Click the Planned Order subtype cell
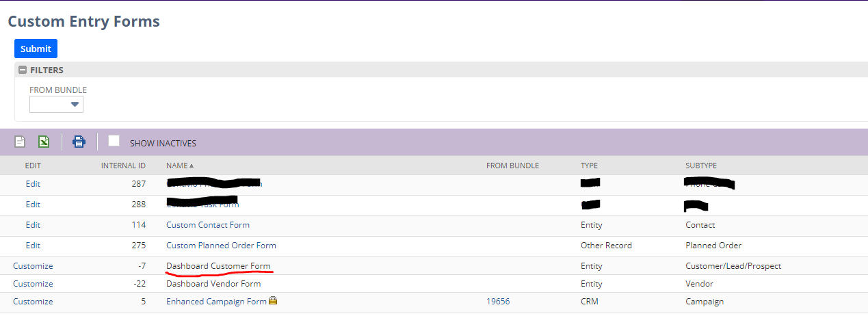The image size is (868, 316). 713,246
